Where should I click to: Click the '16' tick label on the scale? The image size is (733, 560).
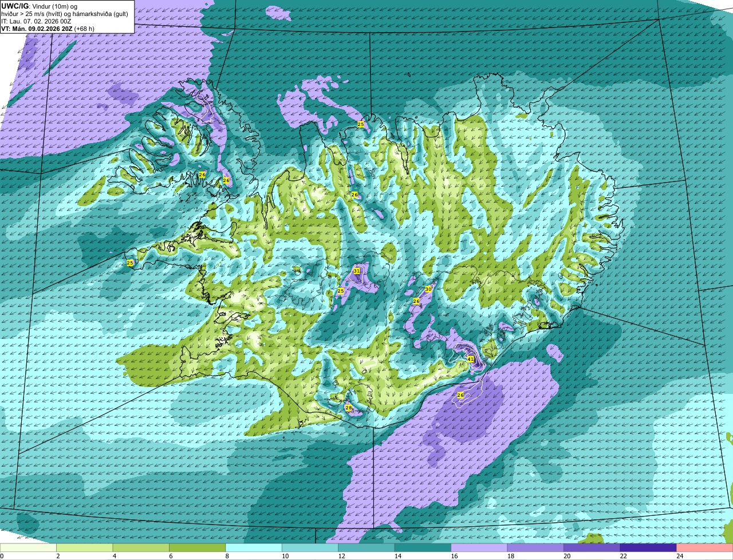coord(455,555)
